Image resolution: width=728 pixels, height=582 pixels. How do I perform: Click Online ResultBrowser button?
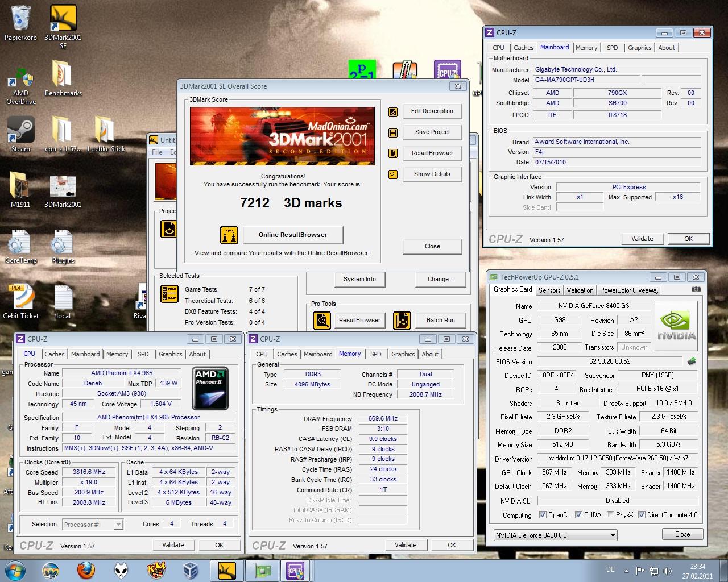[293, 235]
